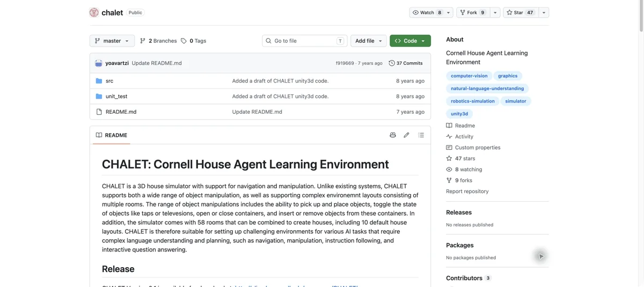View the 2 Branches link

click(158, 41)
